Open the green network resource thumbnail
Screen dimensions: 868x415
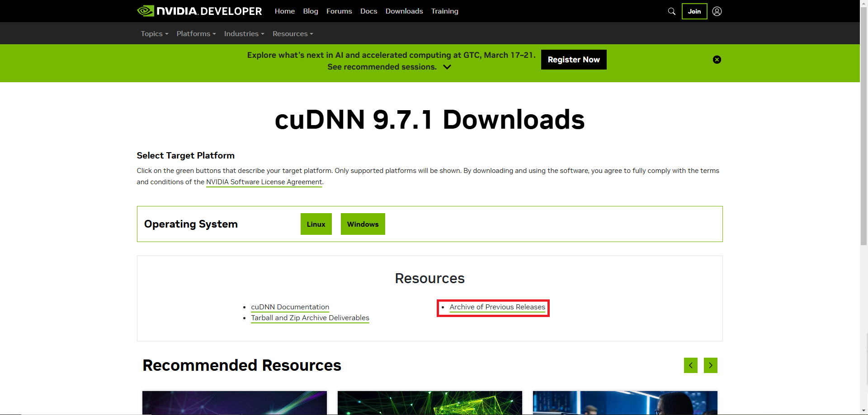[x=430, y=403]
